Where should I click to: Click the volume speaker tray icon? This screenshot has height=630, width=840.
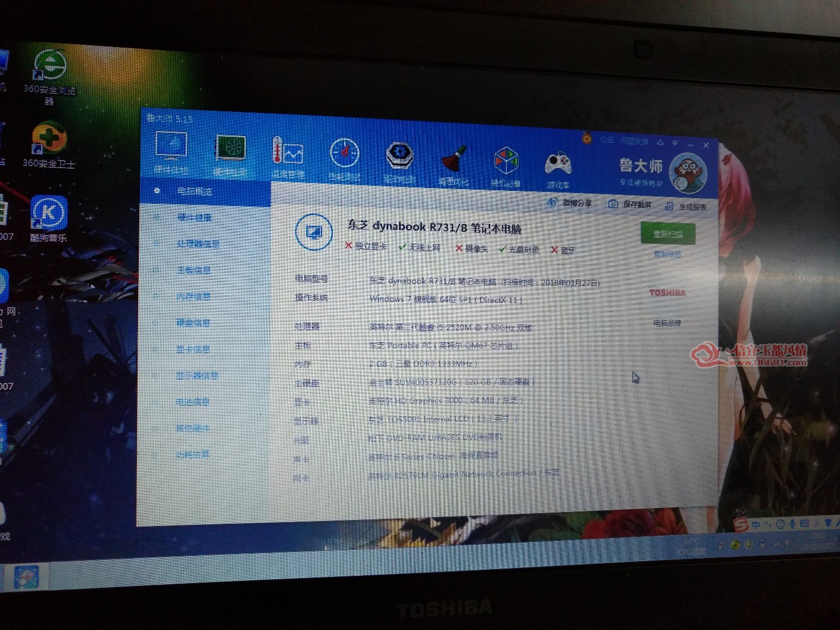[x=789, y=543]
